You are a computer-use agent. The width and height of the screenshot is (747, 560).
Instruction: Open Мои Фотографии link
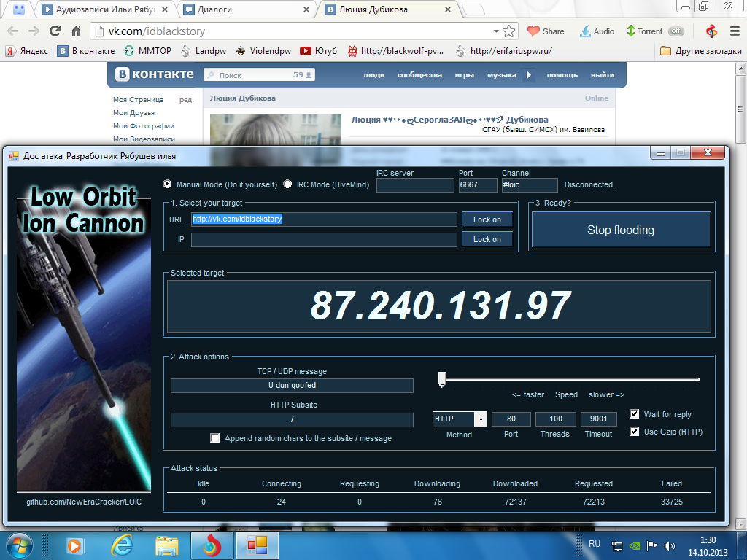coord(144,125)
